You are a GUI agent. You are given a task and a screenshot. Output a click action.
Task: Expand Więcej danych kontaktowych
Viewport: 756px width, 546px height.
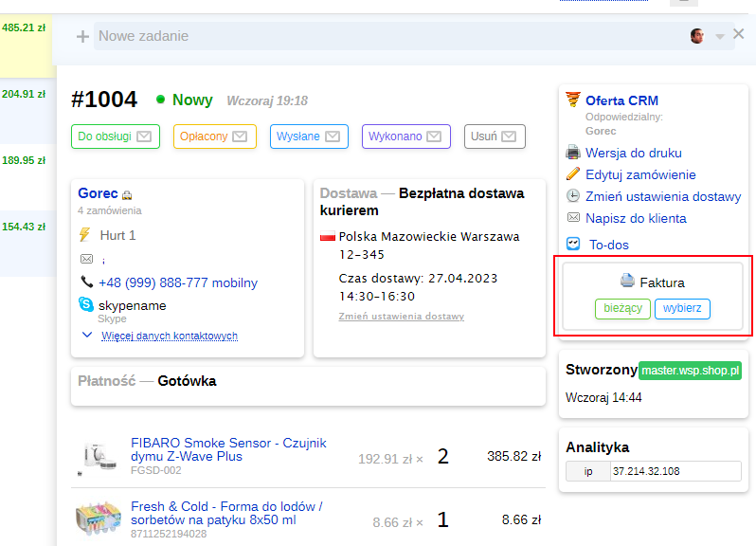[169, 336]
